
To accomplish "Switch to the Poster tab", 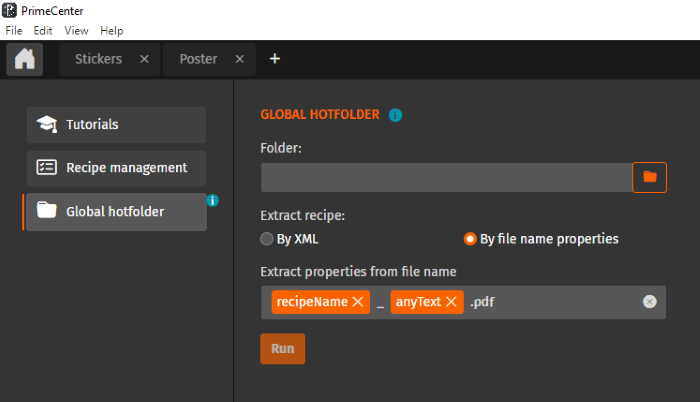I will (198, 59).
